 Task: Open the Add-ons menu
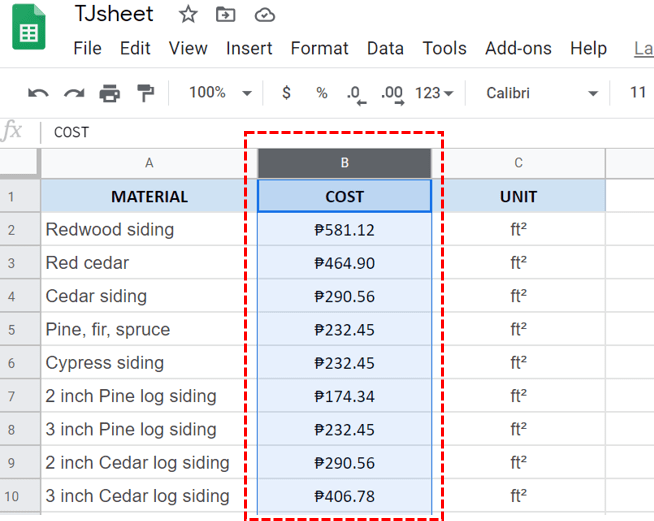point(519,48)
